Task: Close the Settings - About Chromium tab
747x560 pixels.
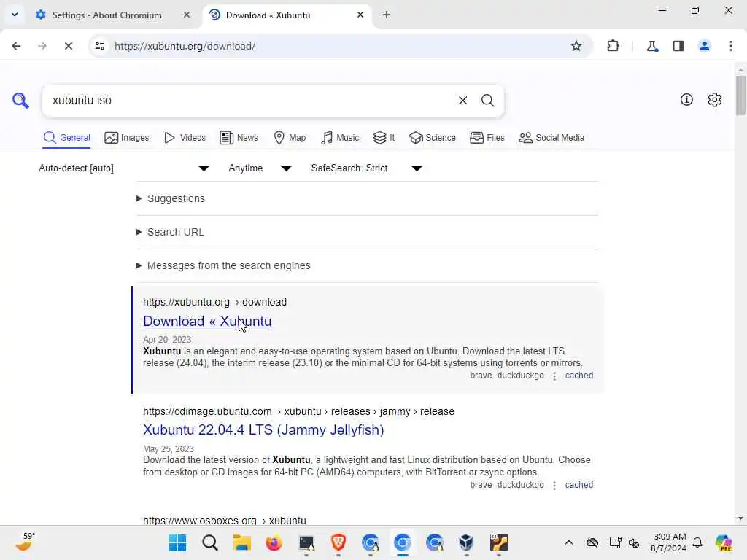Action: pos(187,15)
